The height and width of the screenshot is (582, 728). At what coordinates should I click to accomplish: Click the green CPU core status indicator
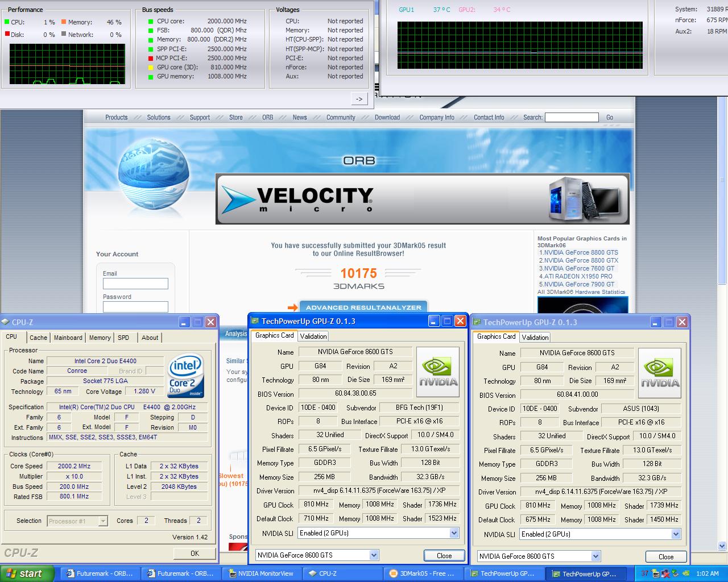coord(151,22)
